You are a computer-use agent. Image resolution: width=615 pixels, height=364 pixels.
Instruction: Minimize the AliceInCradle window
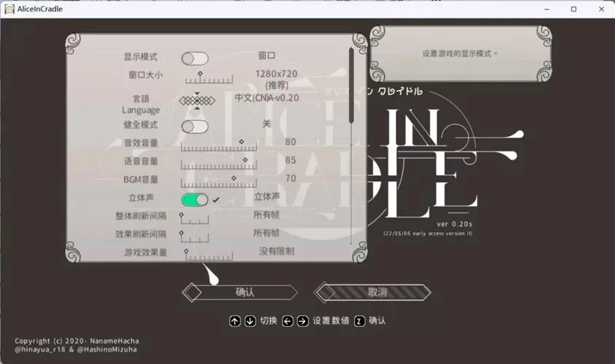pyautogui.click(x=547, y=9)
